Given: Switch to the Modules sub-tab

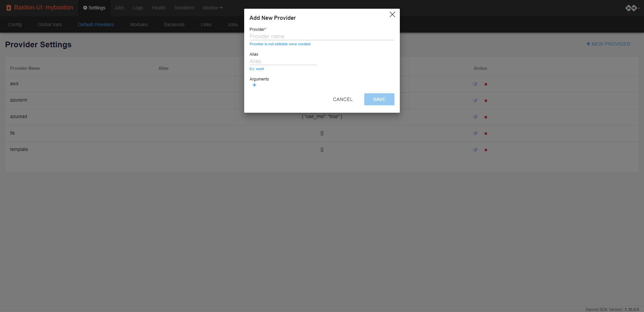Looking at the screenshot, I should 139,24.
